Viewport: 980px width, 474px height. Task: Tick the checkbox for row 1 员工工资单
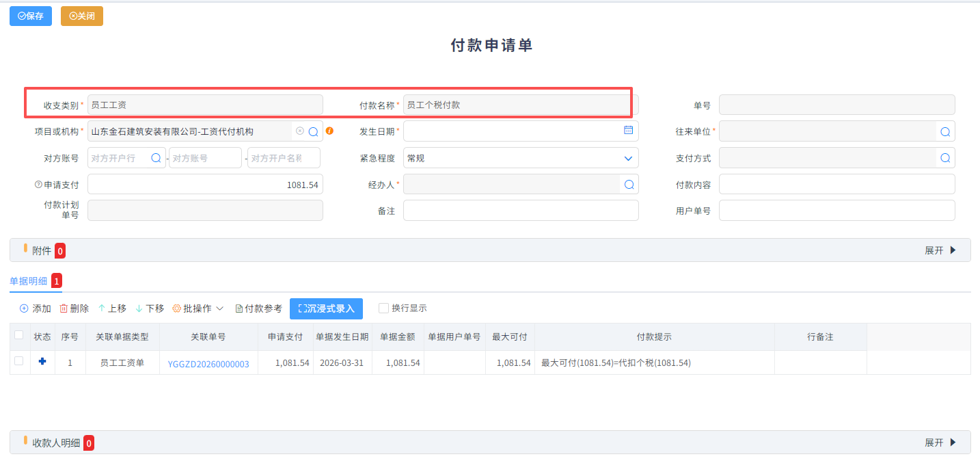point(19,361)
